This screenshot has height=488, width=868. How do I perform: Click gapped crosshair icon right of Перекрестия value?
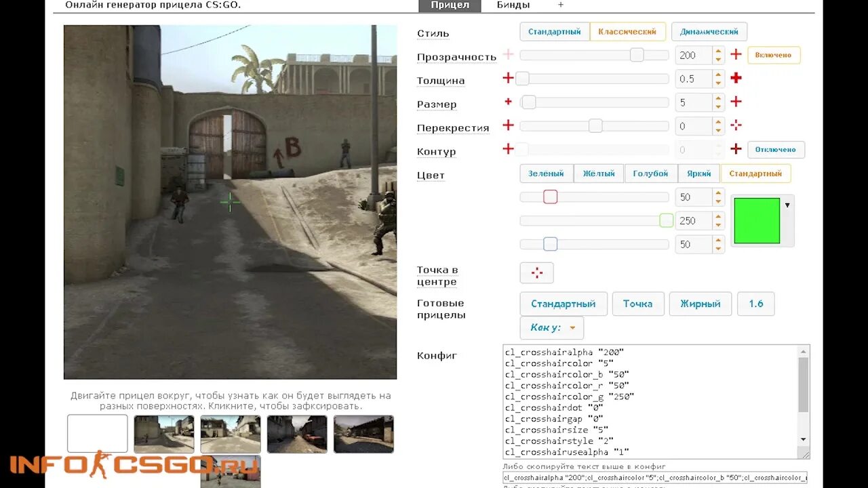tap(736, 125)
